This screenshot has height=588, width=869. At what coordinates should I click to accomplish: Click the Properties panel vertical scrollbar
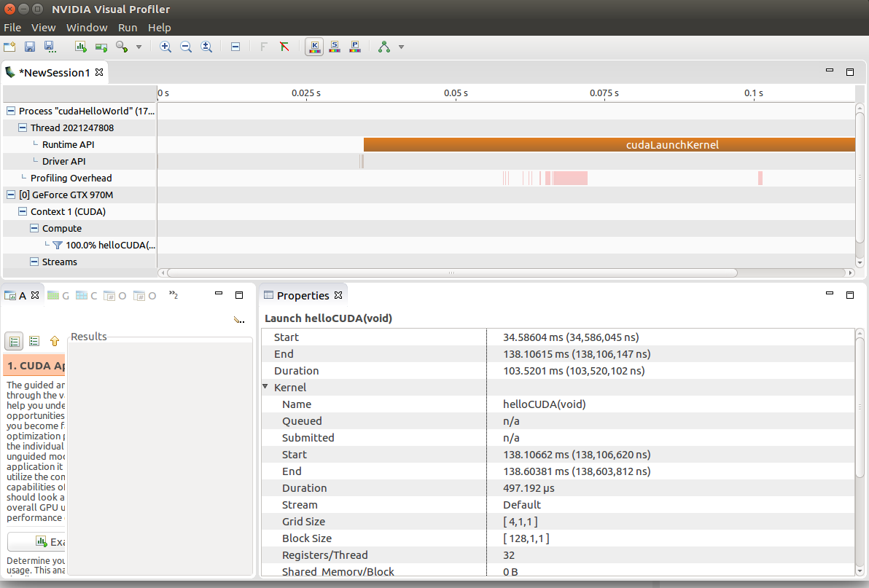860,407
